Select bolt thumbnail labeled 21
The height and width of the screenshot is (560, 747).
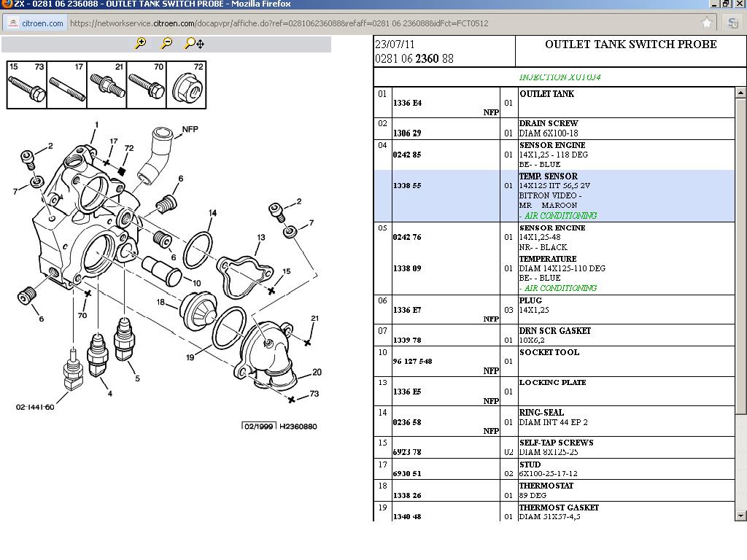click(107, 85)
